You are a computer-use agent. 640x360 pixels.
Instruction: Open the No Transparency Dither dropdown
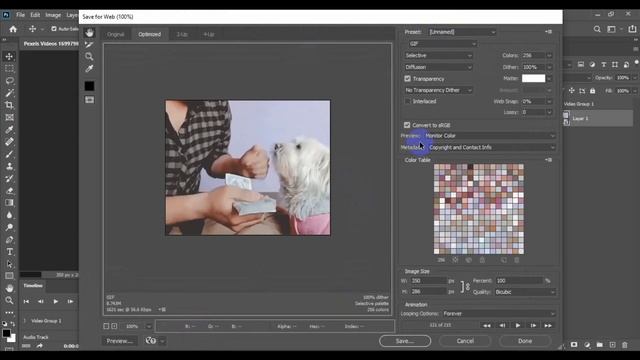tap(438, 90)
